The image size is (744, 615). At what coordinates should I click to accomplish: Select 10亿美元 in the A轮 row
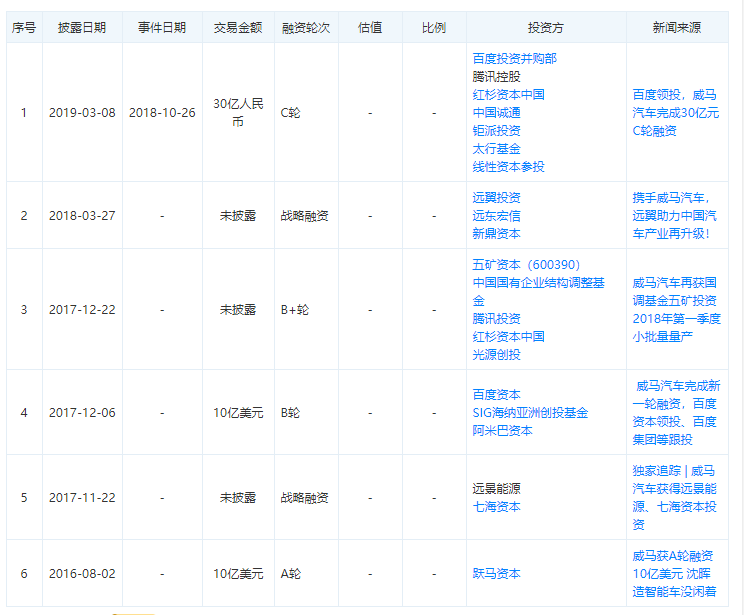coord(238,573)
